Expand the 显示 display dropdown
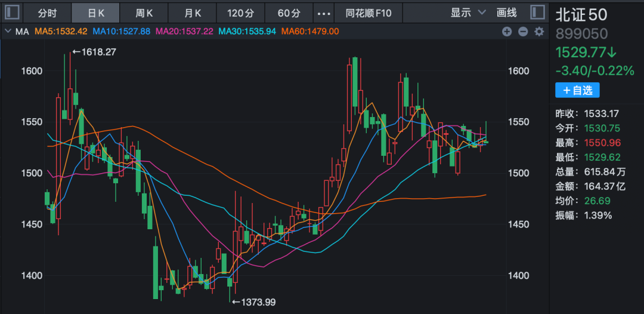Image resolution: width=644 pixels, height=314 pixels. pos(467,13)
